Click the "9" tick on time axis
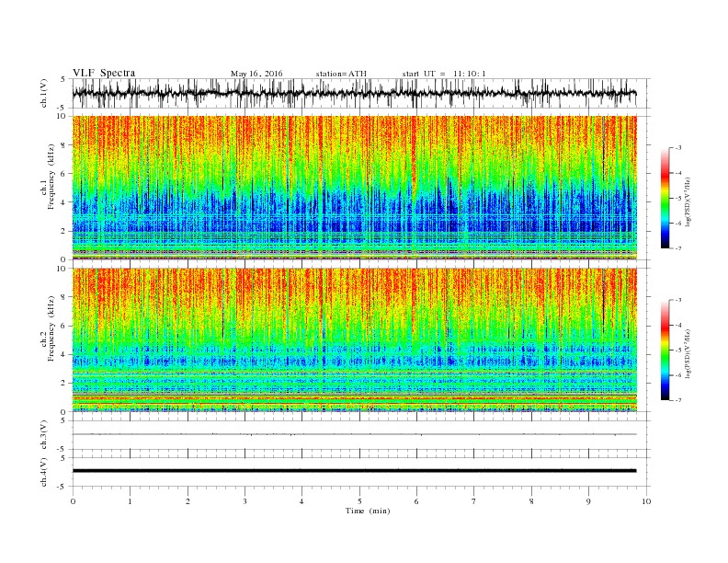The width and height of the screenshot is (728, 563). coord(588,501)
